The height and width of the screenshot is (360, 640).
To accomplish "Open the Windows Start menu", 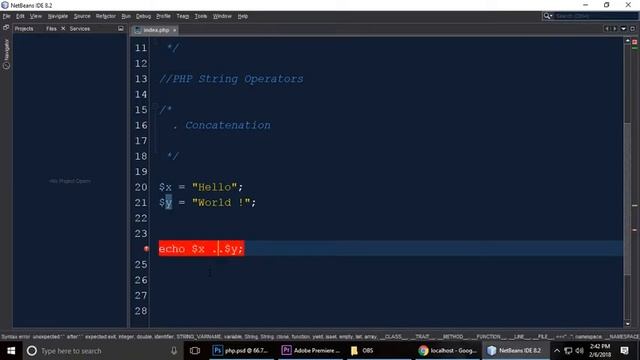I will pyautogui.click(x=11, y=351).
